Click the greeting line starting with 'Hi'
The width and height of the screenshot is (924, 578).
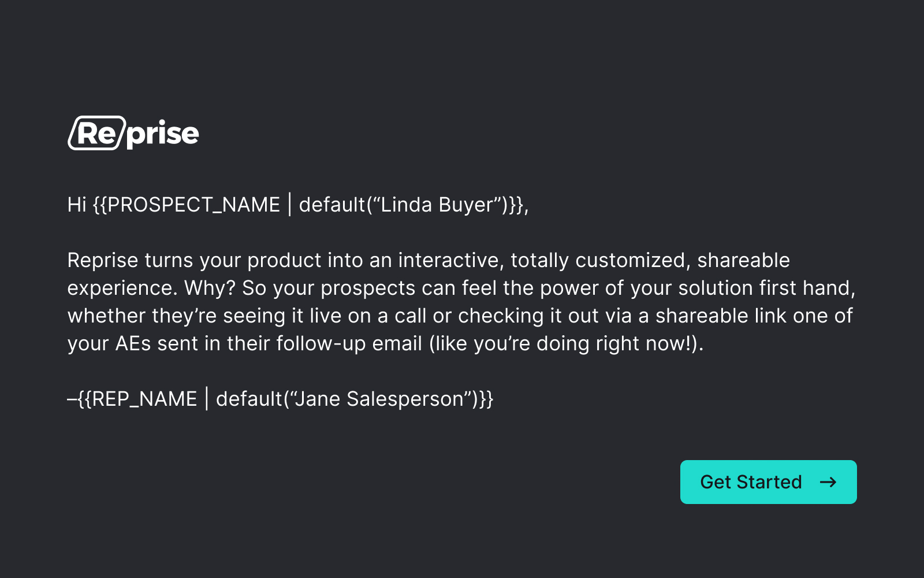pos(297,205)
